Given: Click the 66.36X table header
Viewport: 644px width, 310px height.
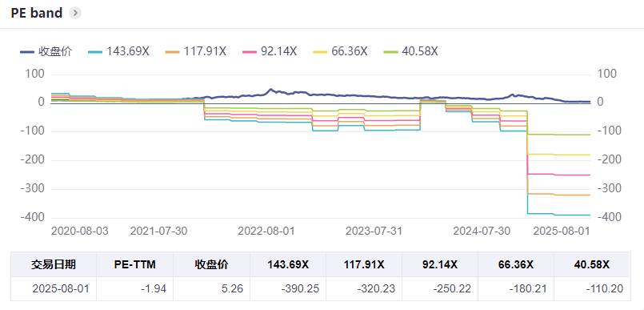Looking at the screenshot, I should pos(516,264).
